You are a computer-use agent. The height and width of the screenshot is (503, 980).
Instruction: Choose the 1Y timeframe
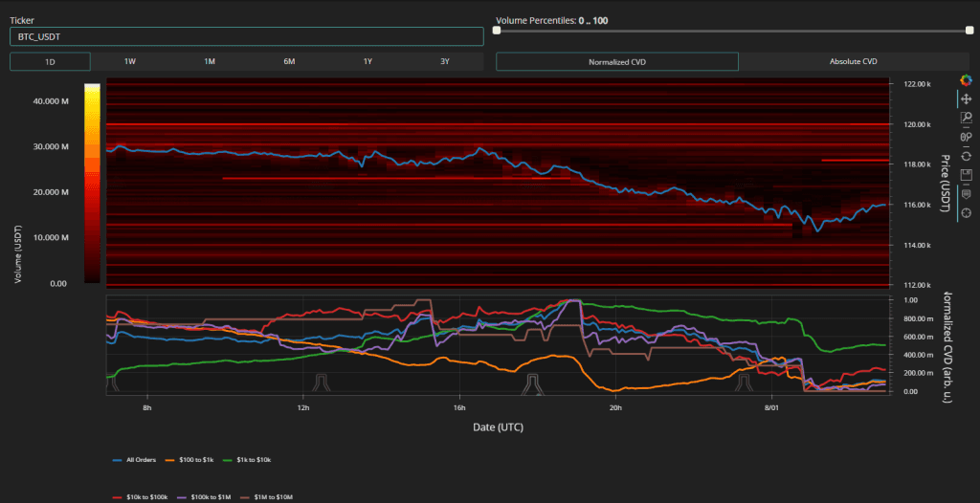(x=368, y=61)
